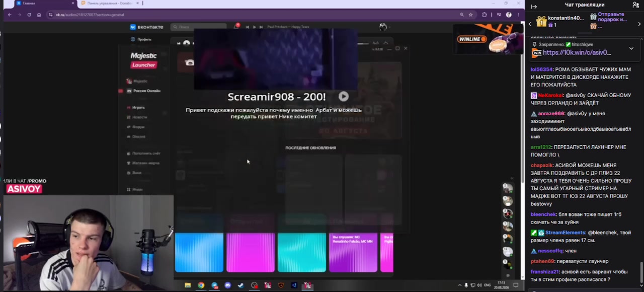Expand the pinned message by hitoshiqwe

[631, 48]
